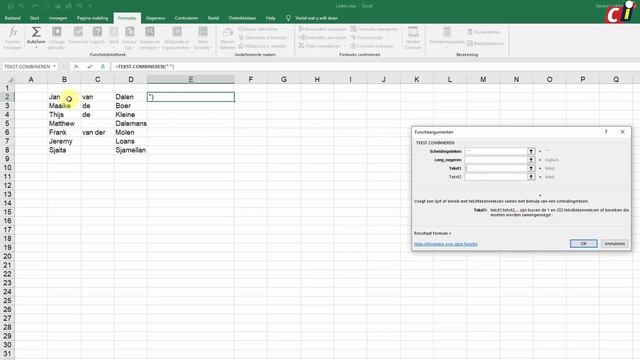Switch to the Invoegen tab
Image resolution: width=640 pixels, height=360 pixels.
coord(58,18)
